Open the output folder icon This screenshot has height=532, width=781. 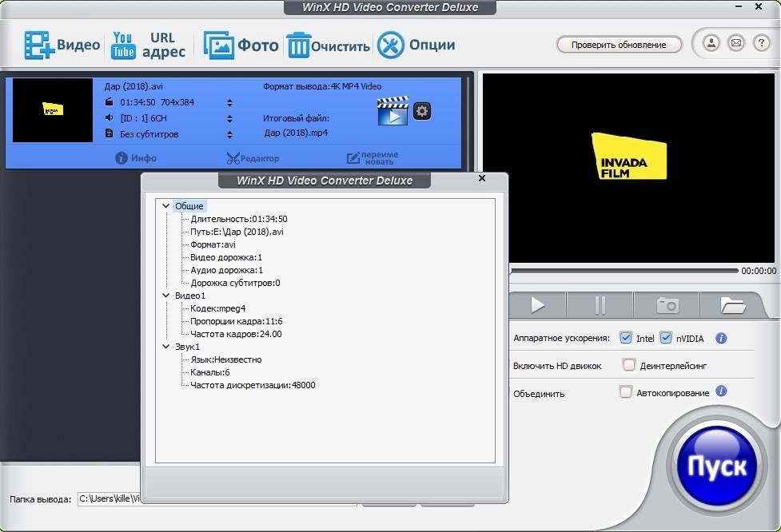[x=732, y=304]
